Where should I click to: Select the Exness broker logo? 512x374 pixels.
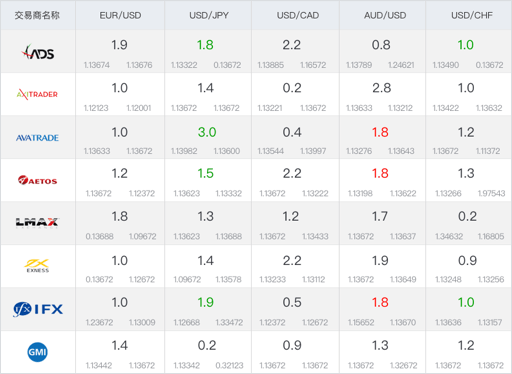[37, 266]
